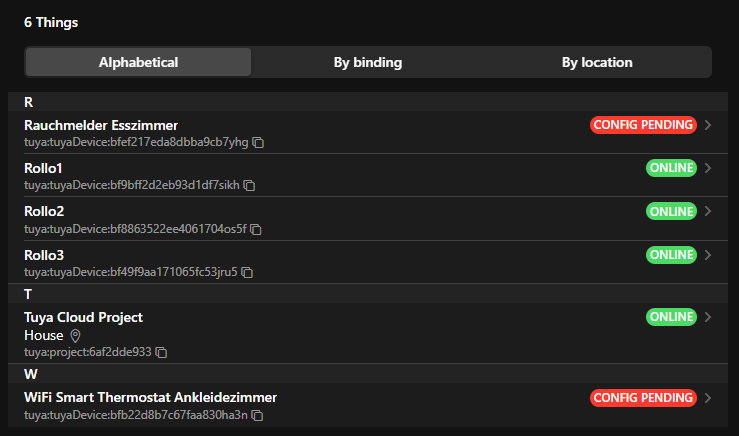Open WiFi Smart Thermostat via chevron
Image resolution: width=739 pixels, height=436 pixels.
[x=708, y=398]
